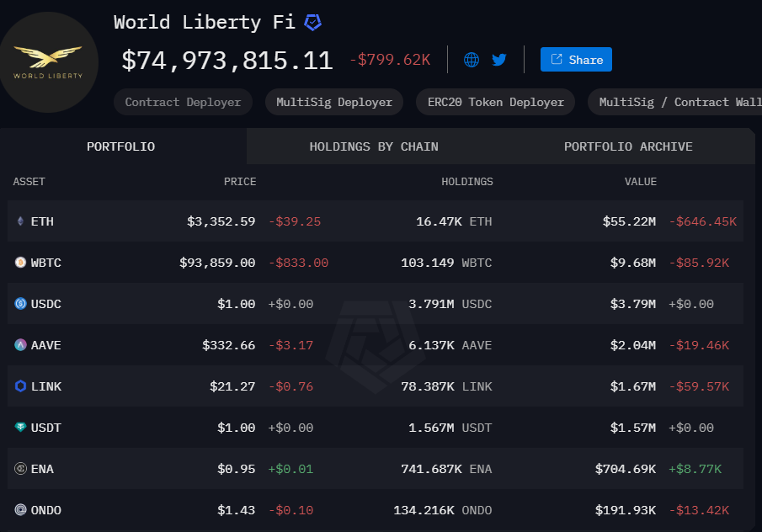Click the ETH token icon
This screenshot has height=532, width=762.
click(x=20, y=222)
